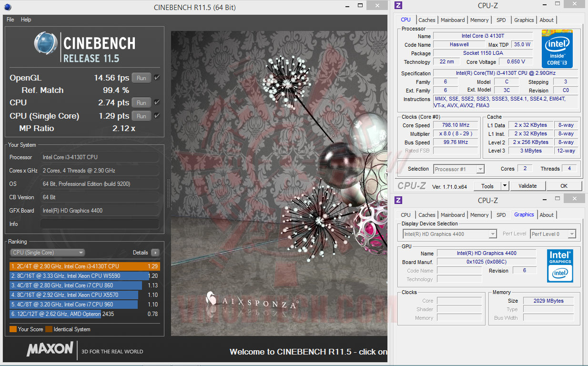Click the Validate button in CPU-Z
588x366 pixels.
[527, 186]
